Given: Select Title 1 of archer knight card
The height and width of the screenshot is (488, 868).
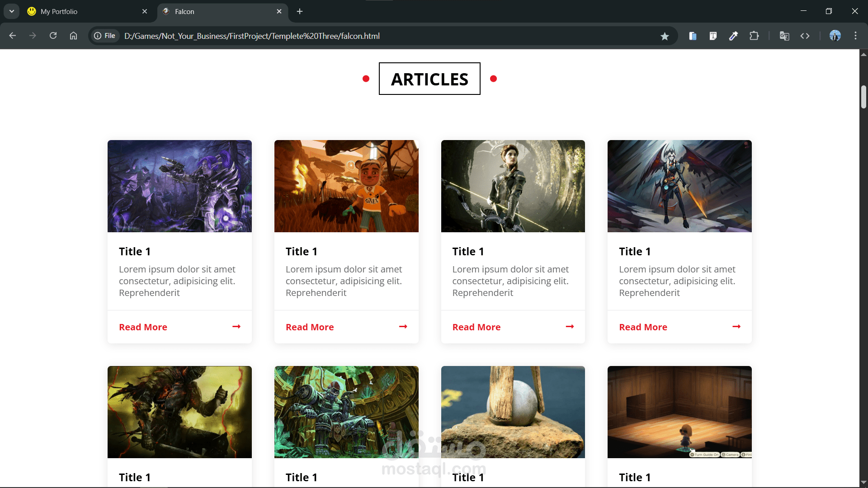Looking at the screenshot, I should click(x=468, y=251).
